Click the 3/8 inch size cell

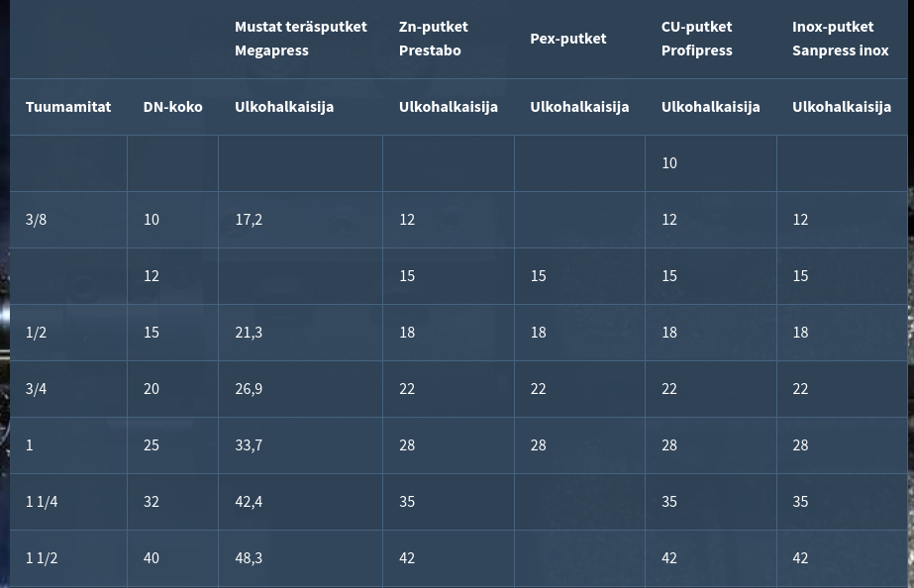pos(37,220)
